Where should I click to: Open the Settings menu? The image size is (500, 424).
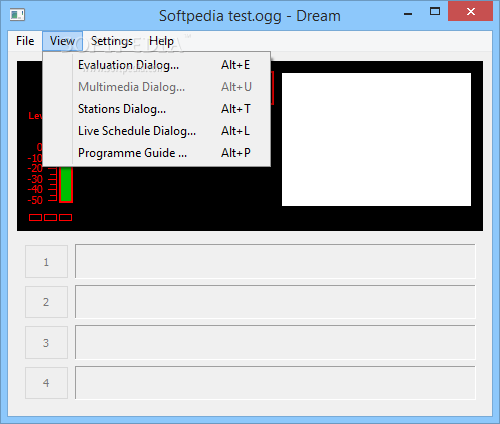(x=112, y=41)
